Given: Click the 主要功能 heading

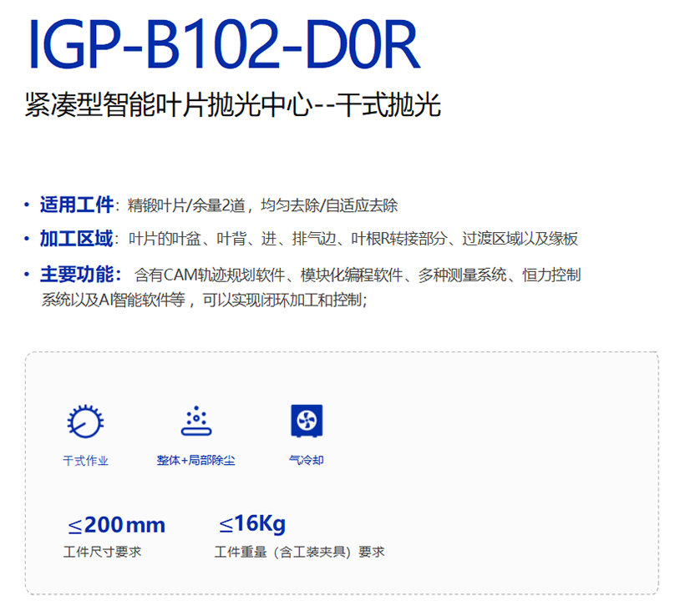Looking at the screenshot, I should tap(80, 274).
